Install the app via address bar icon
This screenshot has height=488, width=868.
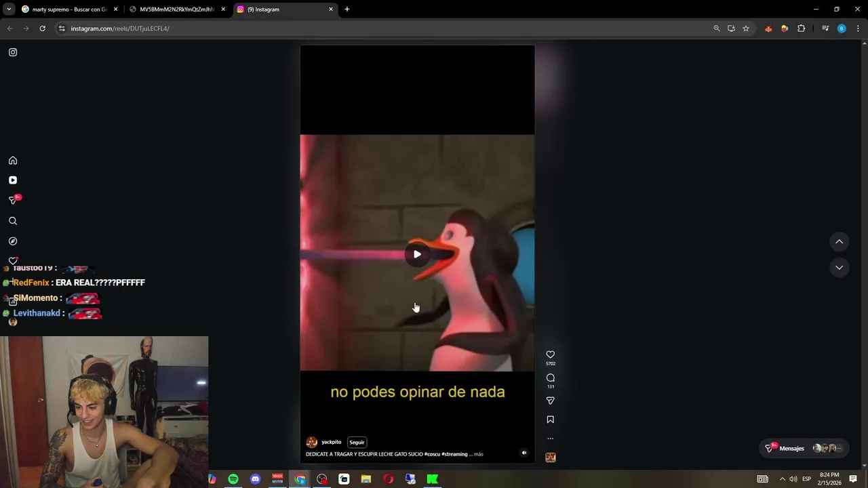pos(731,28)
